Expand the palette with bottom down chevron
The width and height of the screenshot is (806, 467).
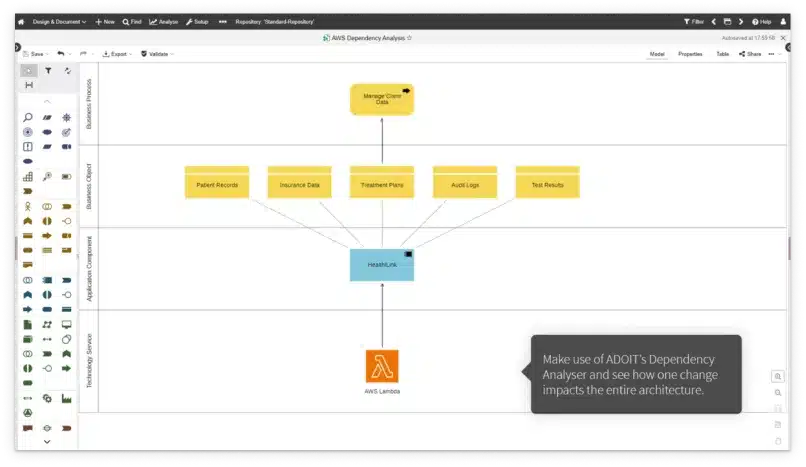point(47,441)
